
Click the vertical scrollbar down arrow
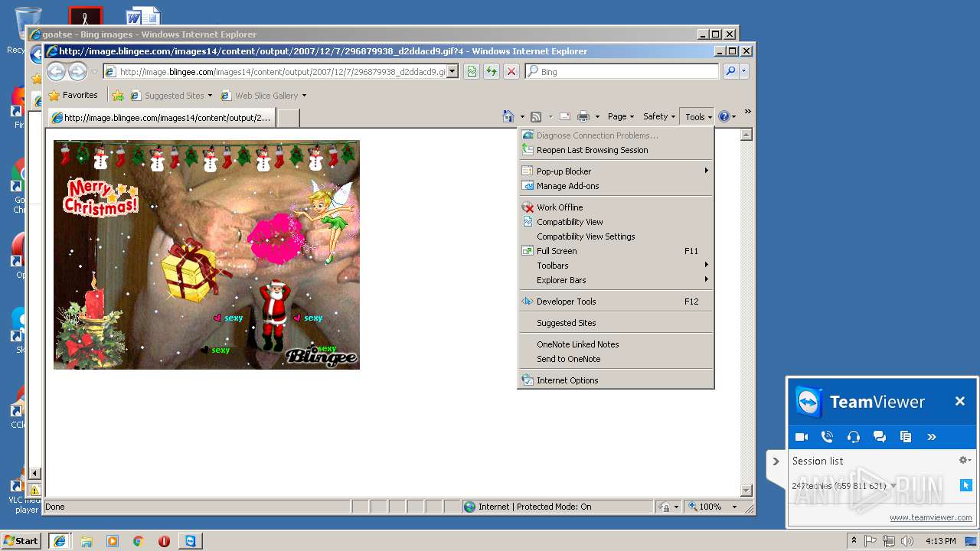point(746,491)
